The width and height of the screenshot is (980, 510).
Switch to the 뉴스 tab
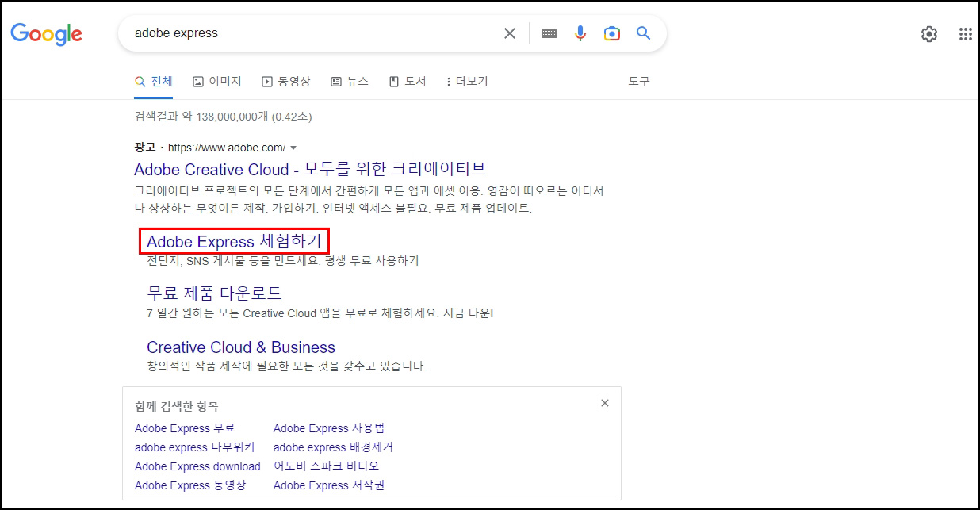[x=350, y=82]
